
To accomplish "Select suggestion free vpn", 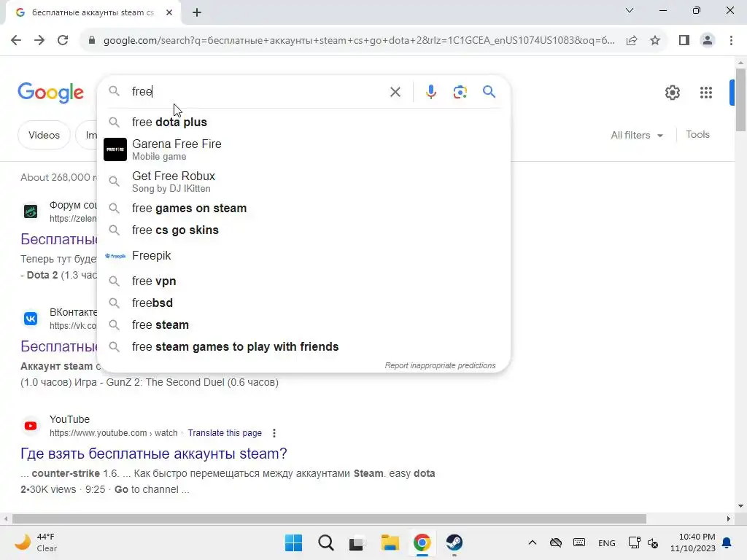I will (303, 281).
